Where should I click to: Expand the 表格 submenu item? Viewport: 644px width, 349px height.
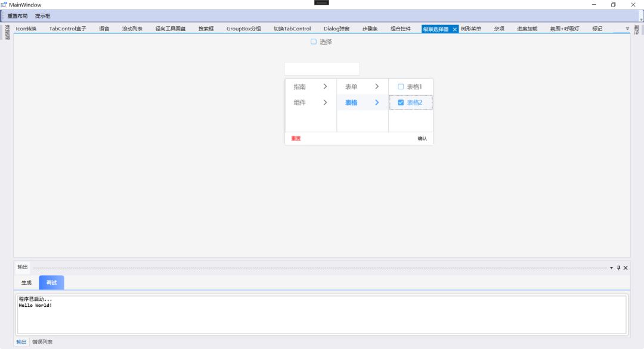tap(363, 102)
